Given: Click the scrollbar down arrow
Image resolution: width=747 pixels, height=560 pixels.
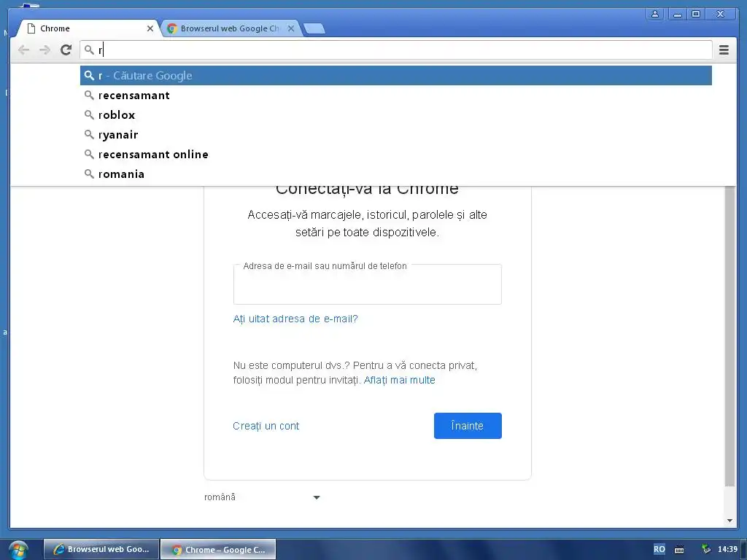Looking at the screenshot, I should [x=729, y=521].
